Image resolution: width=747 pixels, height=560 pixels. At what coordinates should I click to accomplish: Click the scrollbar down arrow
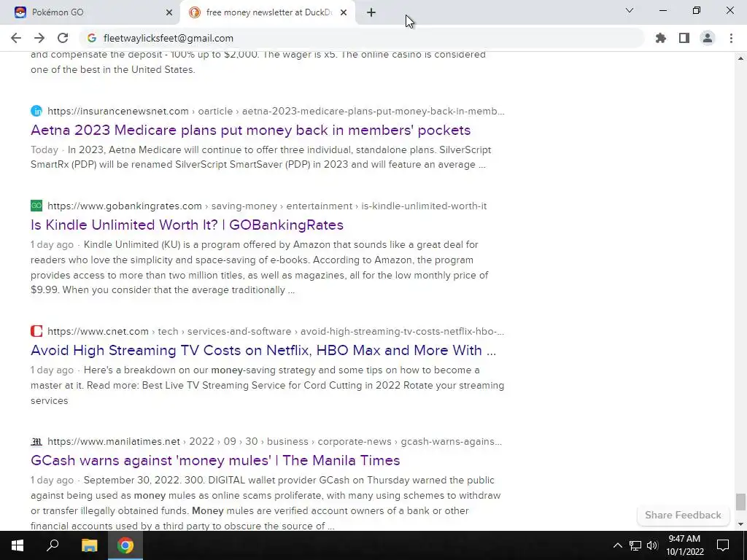coord(740,524)
